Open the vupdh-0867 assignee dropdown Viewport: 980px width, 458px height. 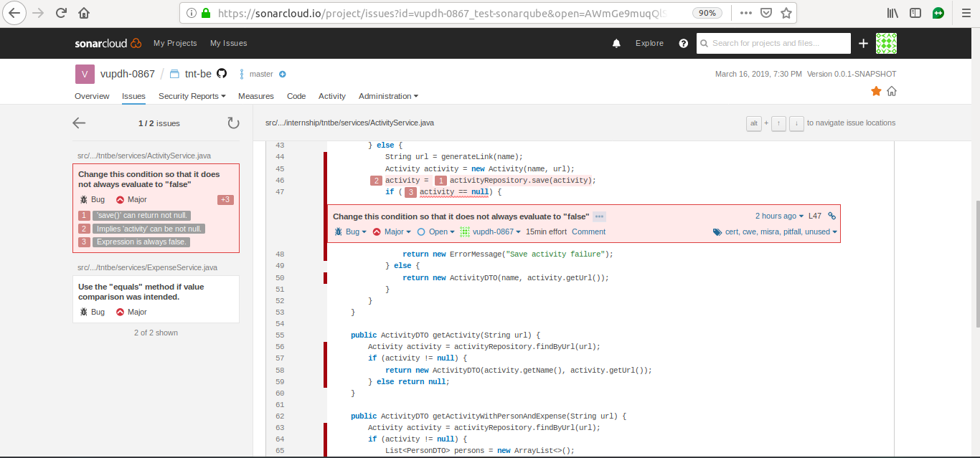click(490, 232)
